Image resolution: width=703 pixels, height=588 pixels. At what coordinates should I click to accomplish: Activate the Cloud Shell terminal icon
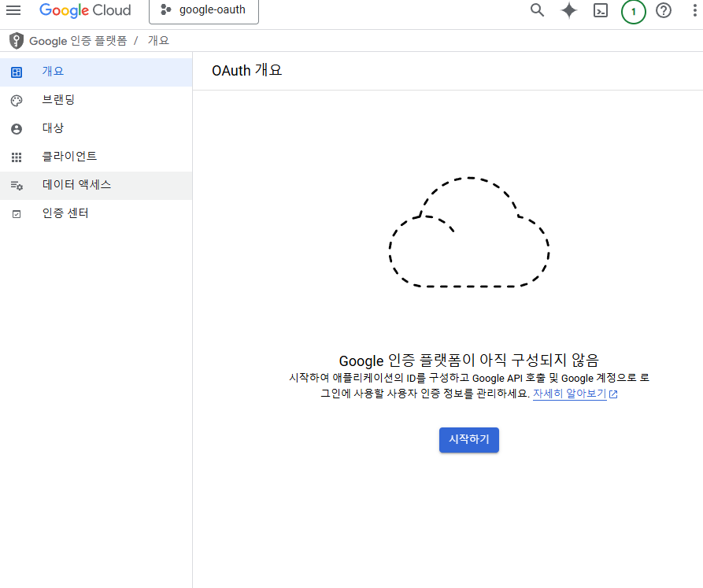(601, 10)
